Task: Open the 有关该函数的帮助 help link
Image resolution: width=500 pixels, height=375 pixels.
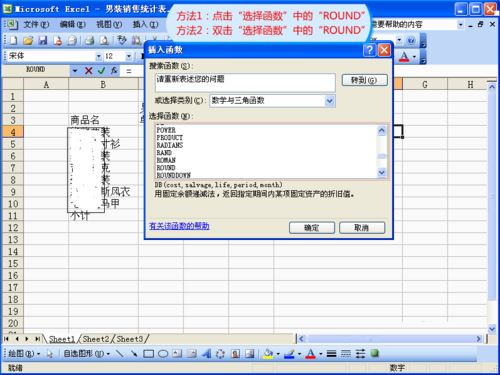Action: click(179, 226)
